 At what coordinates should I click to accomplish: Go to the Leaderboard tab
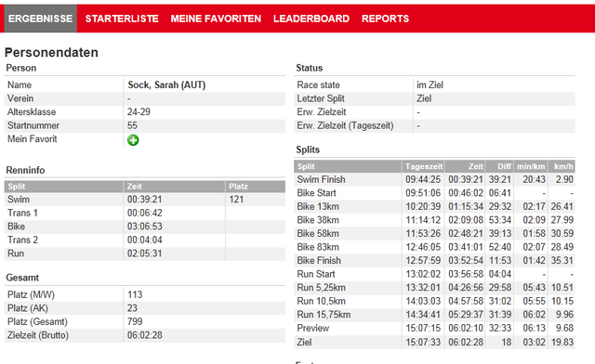(x=311, y=19)
